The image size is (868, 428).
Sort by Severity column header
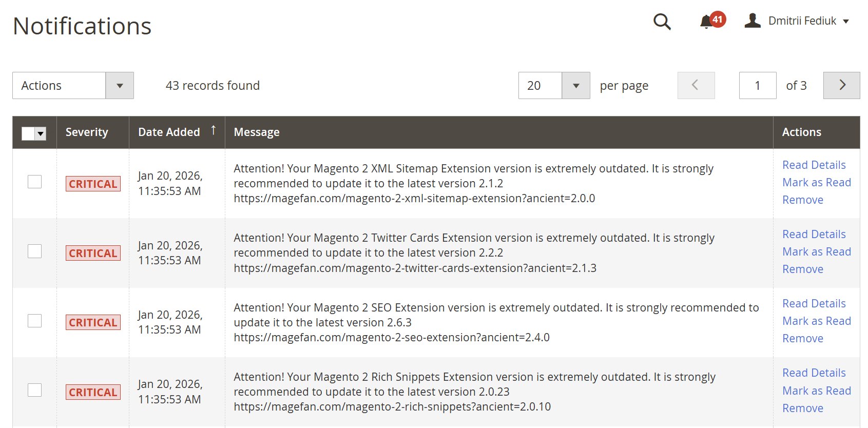click(87, 132)
